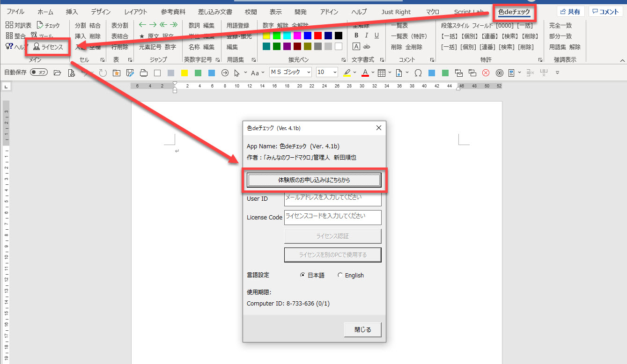Select the English language radio button
This screenshot has height=364, width=627.
340,276
